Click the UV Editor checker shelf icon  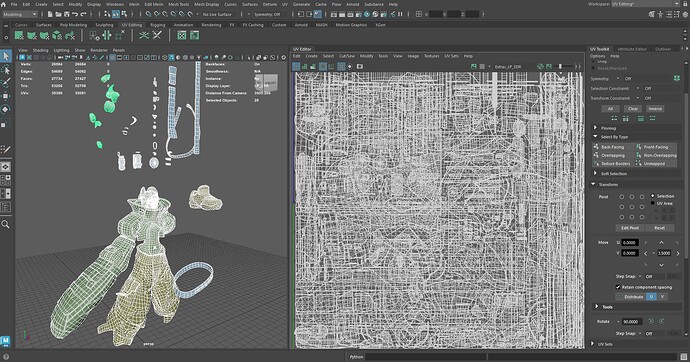(182, 35)
